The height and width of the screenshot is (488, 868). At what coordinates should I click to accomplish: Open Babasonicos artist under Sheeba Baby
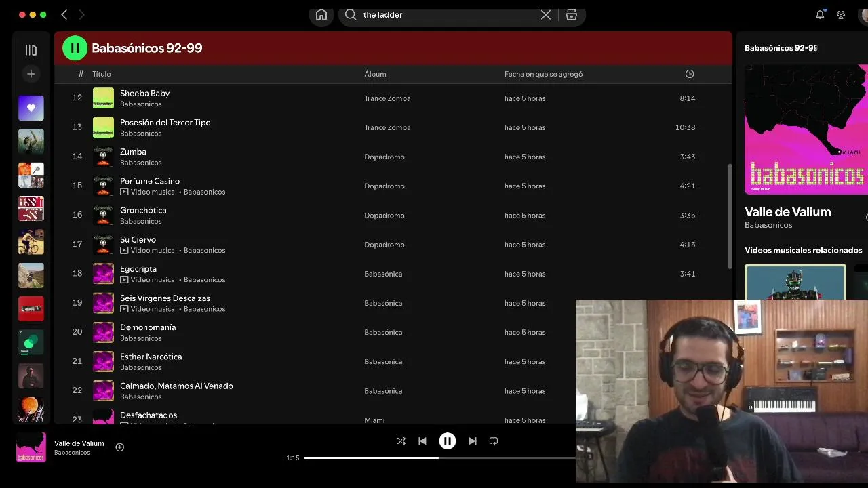(x=141, y=104)
